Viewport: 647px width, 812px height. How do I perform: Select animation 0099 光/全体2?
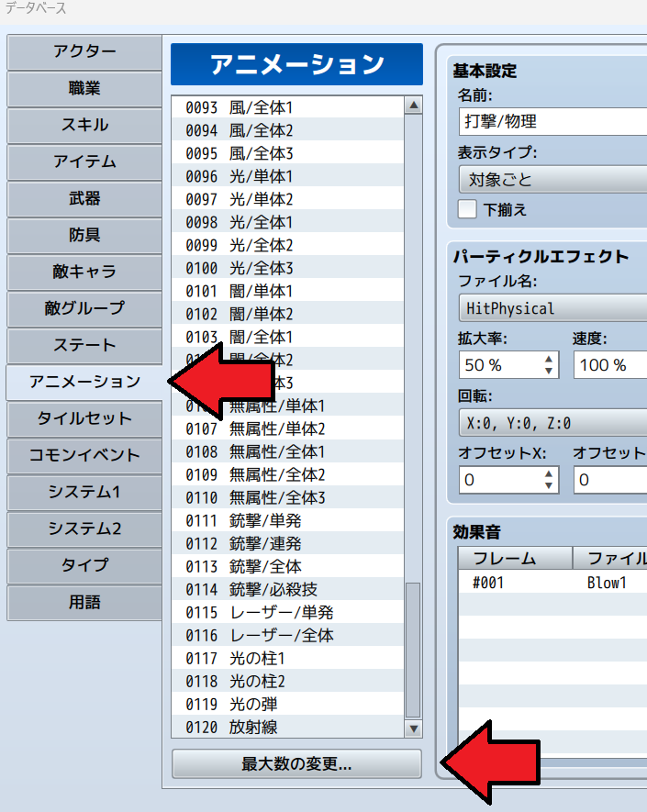click(287, 245)
